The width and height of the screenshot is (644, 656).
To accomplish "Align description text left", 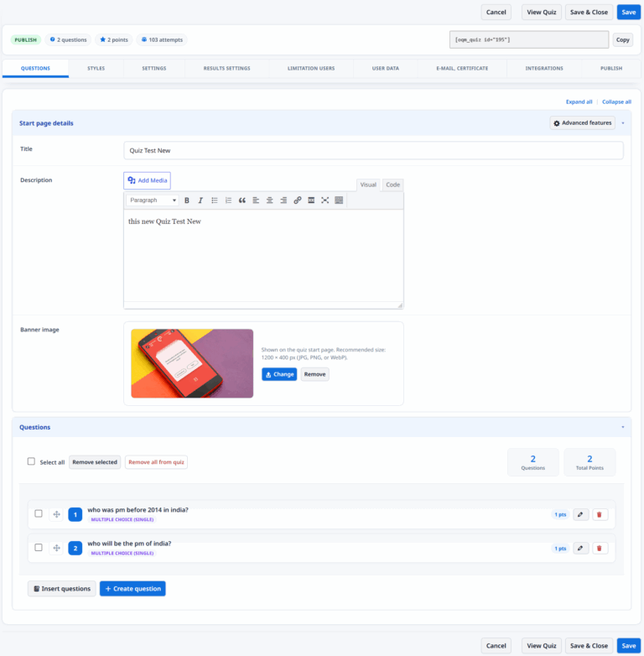I will pyautogui.click(x=256, y=200).
